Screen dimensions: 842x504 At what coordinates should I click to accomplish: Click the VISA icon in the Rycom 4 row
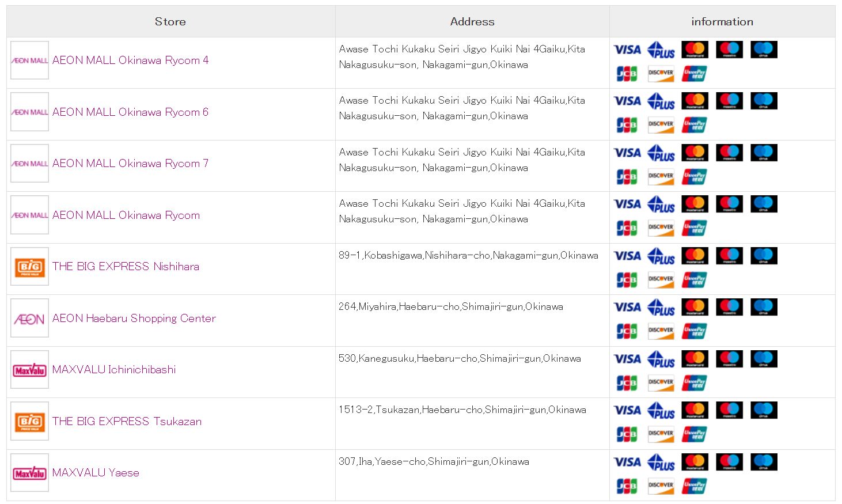point(627,50)
